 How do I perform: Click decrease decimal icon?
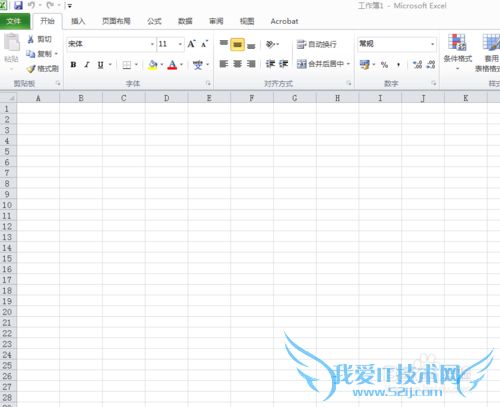431,65
